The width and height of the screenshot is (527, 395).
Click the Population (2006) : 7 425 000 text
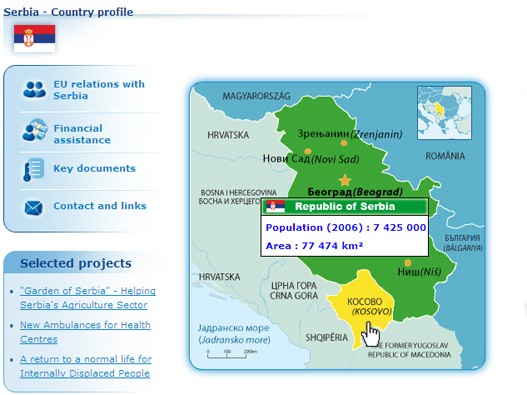[x=346, y=228]
